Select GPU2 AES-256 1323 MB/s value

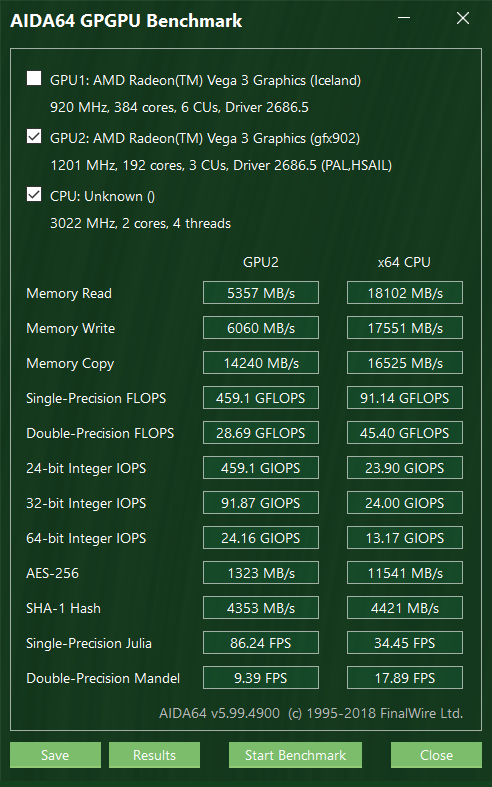point(261,573)
